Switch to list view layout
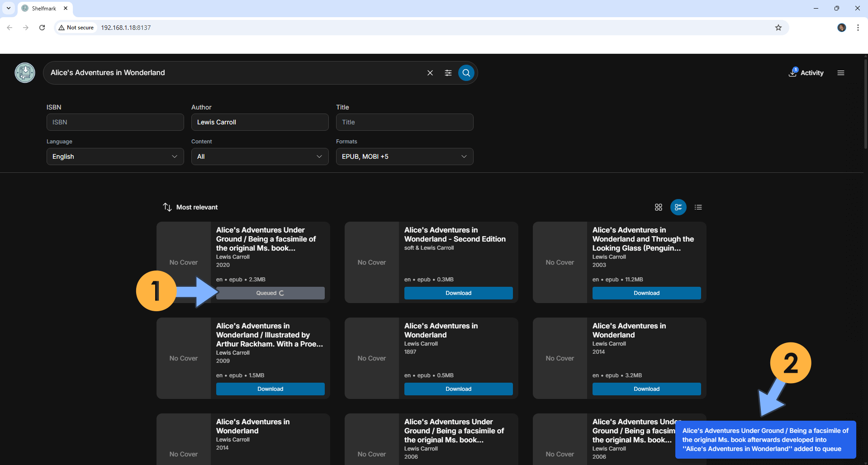 pyautogui.click(x=698, y=207)
